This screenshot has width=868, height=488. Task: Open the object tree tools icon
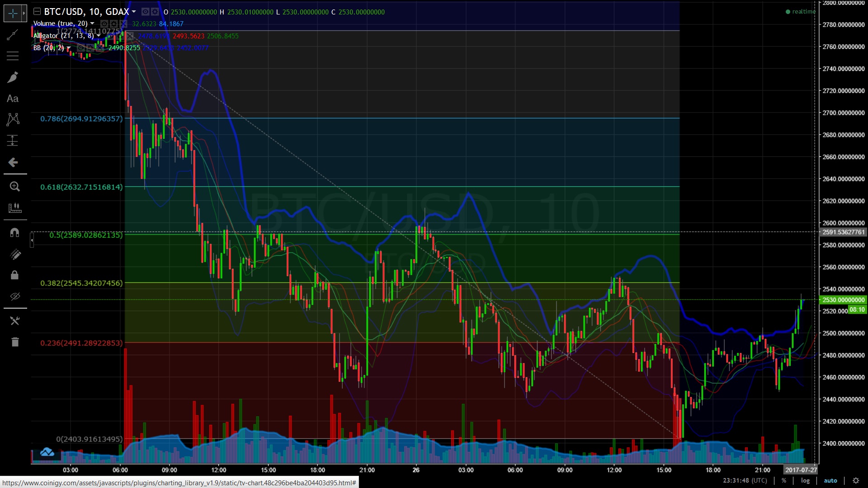14,321
